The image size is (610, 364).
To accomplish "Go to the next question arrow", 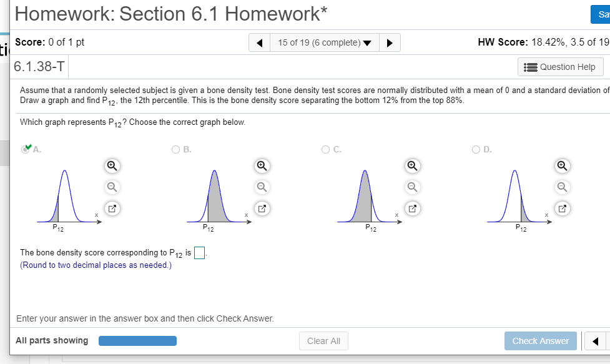I will [390, 43].
